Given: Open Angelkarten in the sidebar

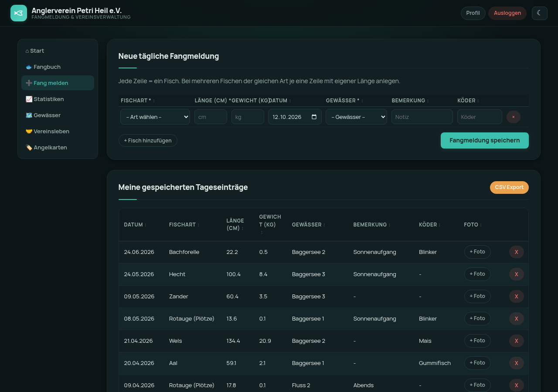Looking at the screenshot, I should pyautogui.click(x=58, y=147).
